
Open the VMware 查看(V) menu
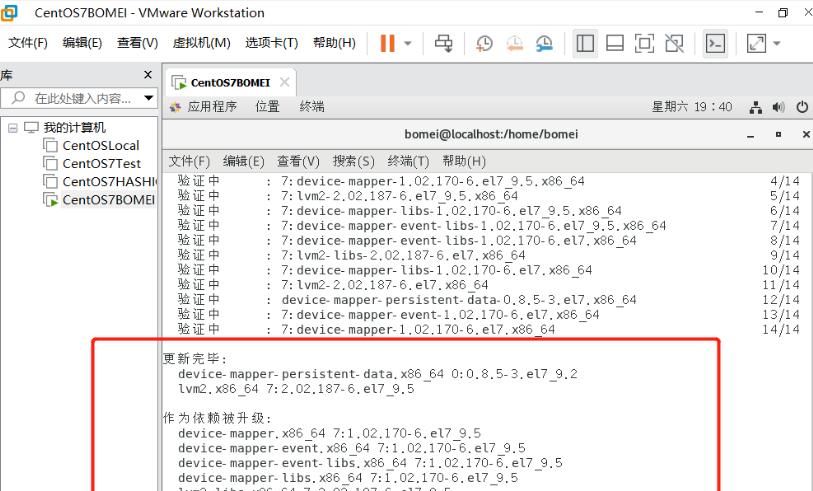tap(137, 43)
